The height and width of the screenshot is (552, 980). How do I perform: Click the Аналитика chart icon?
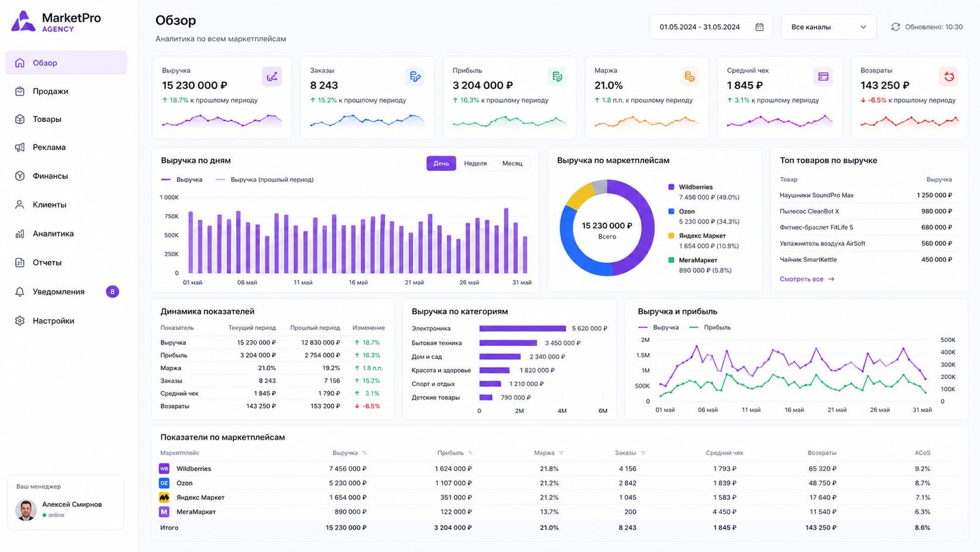[x=20, y=233]
